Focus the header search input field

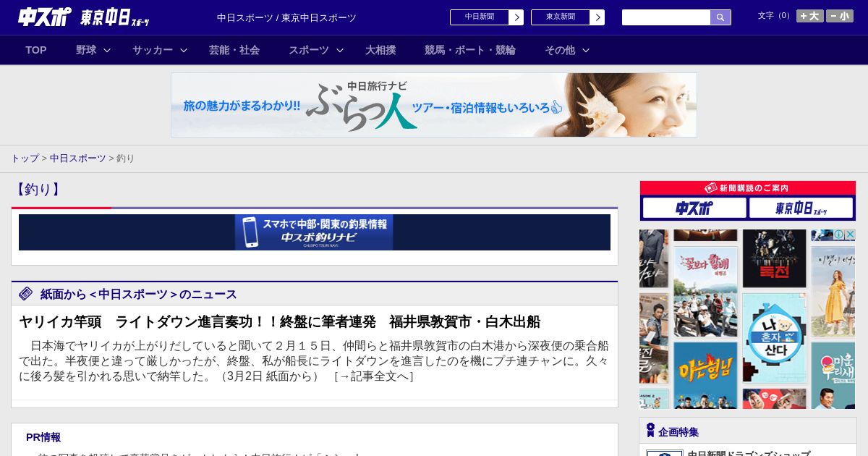[x=666, y=17]
